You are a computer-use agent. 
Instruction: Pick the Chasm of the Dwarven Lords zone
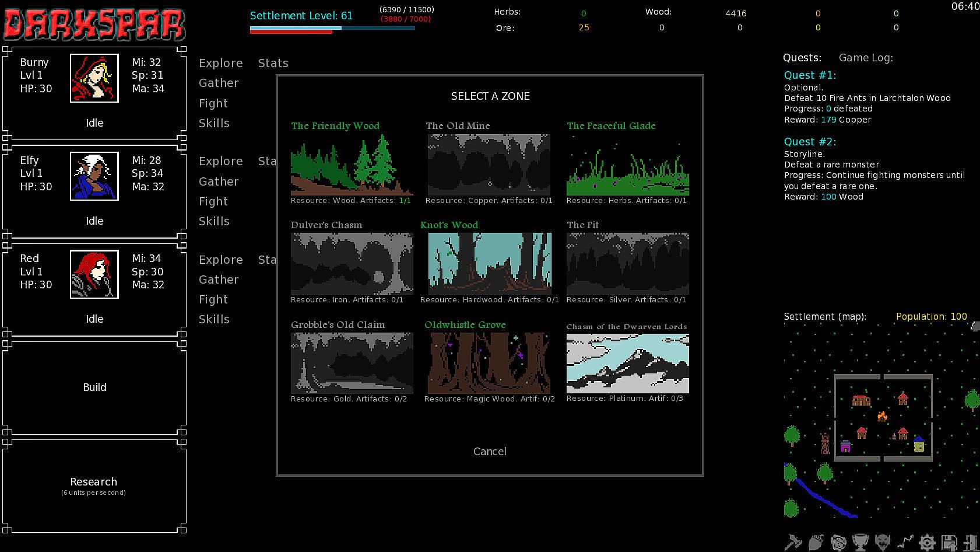pos(627,363)
